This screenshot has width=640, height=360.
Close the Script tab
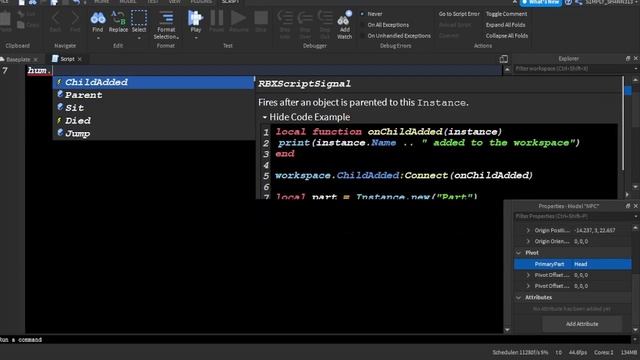80,60
